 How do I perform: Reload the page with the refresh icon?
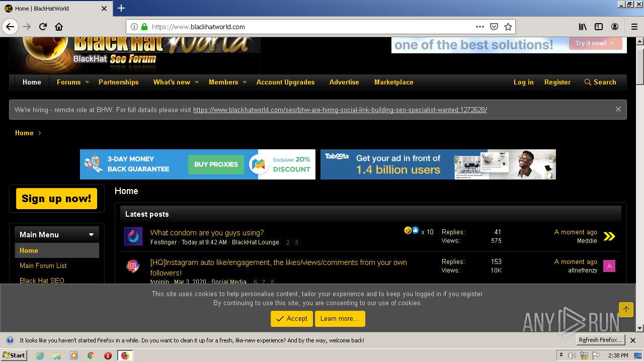click(43, 27)
